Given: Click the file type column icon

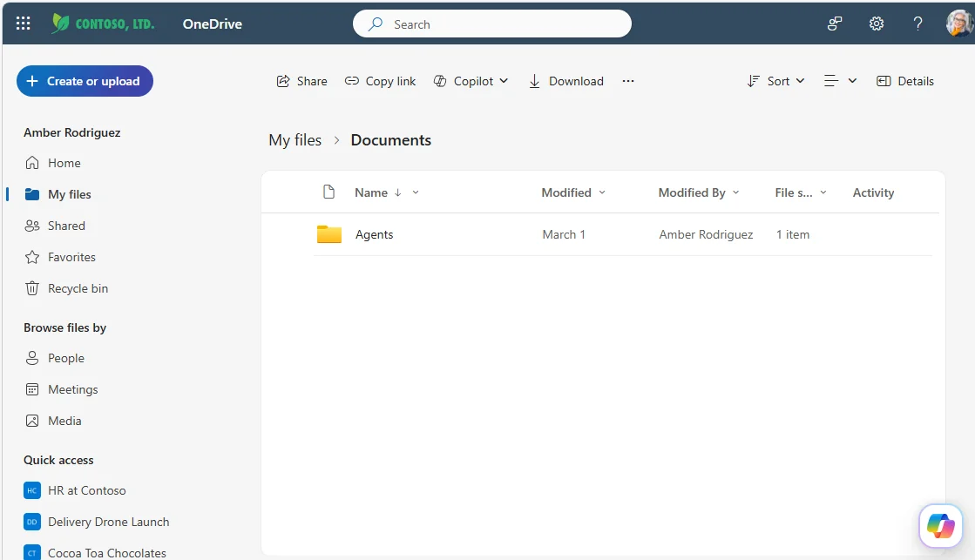Looking at the screenshot, I should click(329, 192).
